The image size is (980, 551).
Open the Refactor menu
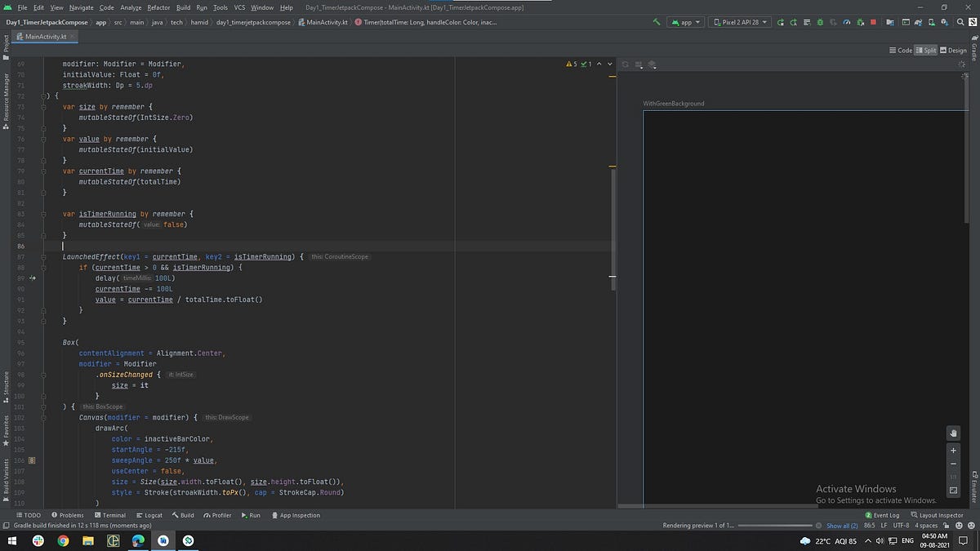point(158,7)
